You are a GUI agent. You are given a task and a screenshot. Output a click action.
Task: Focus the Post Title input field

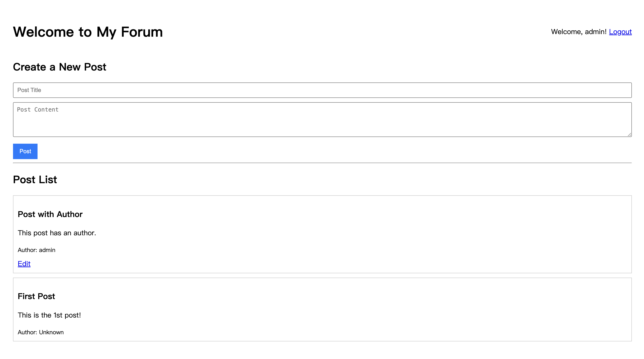pos(322,90)
